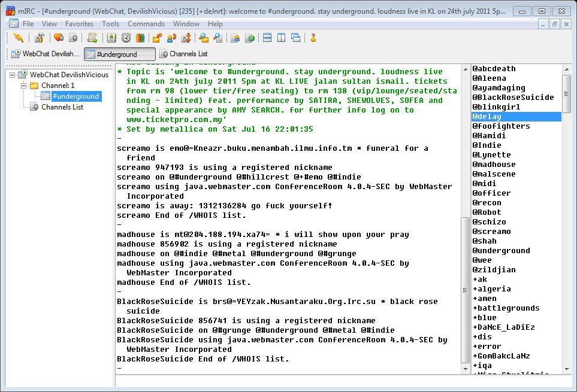
Task: Open the Colors crayon icon
Action: click(140, 38)
